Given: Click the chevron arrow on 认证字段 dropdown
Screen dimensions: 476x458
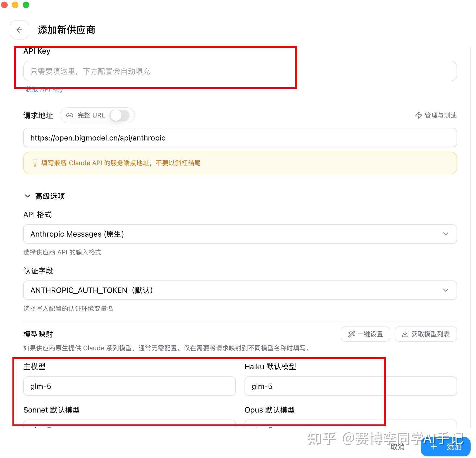Looking at the screenshot, I should pyautogui.click(x=446, y=290).
